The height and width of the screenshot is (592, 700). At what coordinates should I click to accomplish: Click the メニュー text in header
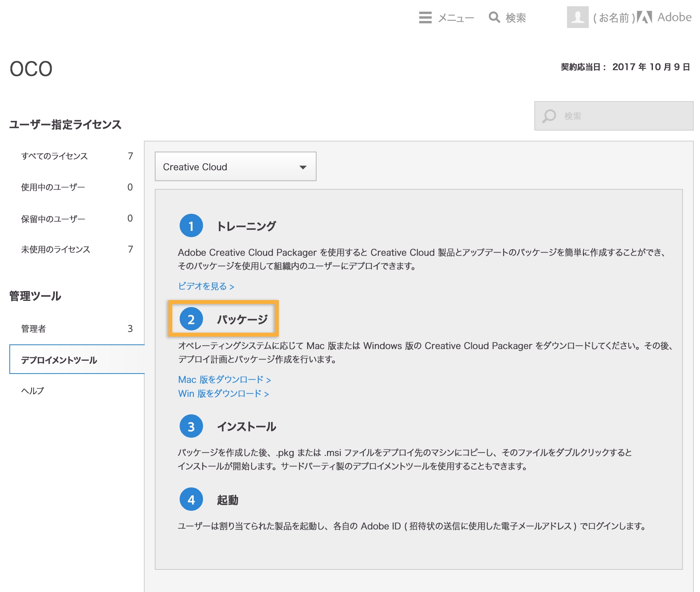(456, 18)
